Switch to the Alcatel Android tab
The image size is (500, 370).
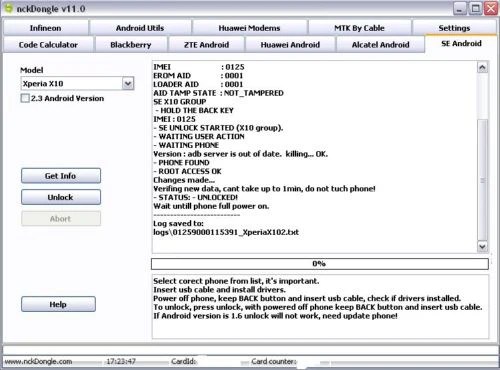click(x=380, y=45)
